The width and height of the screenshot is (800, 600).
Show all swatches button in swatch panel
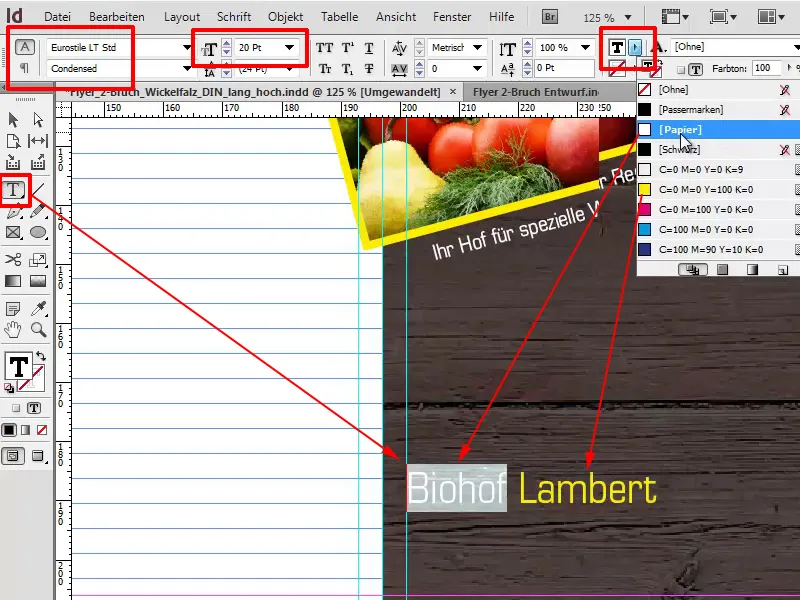tap(692, 269)
